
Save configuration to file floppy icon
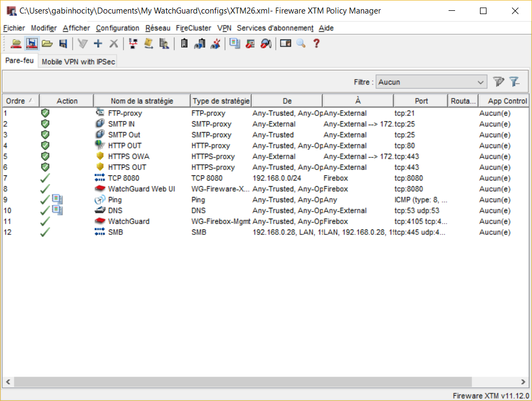point(63,43)
